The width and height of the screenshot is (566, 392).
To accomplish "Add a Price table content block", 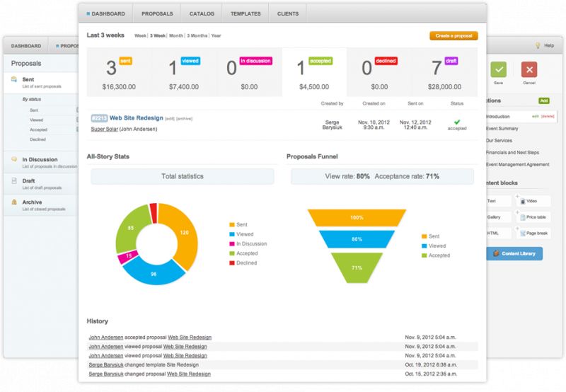I will click(535, 217).
